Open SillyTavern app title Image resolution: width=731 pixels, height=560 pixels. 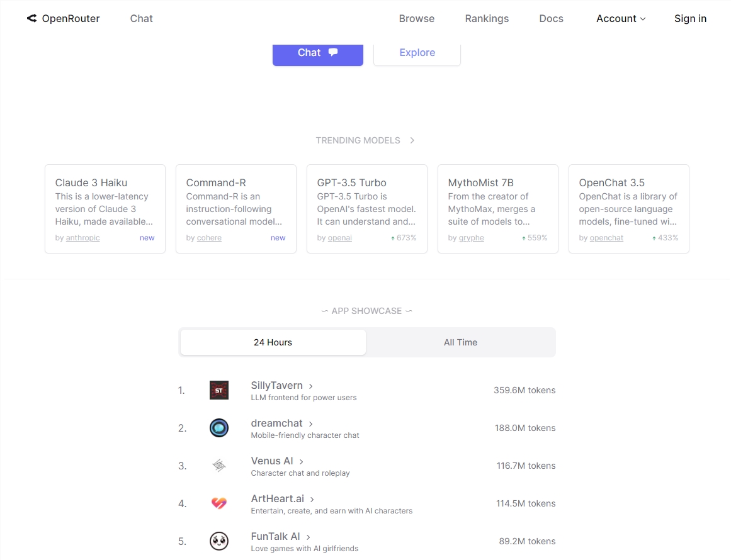(x=277, y=386)
